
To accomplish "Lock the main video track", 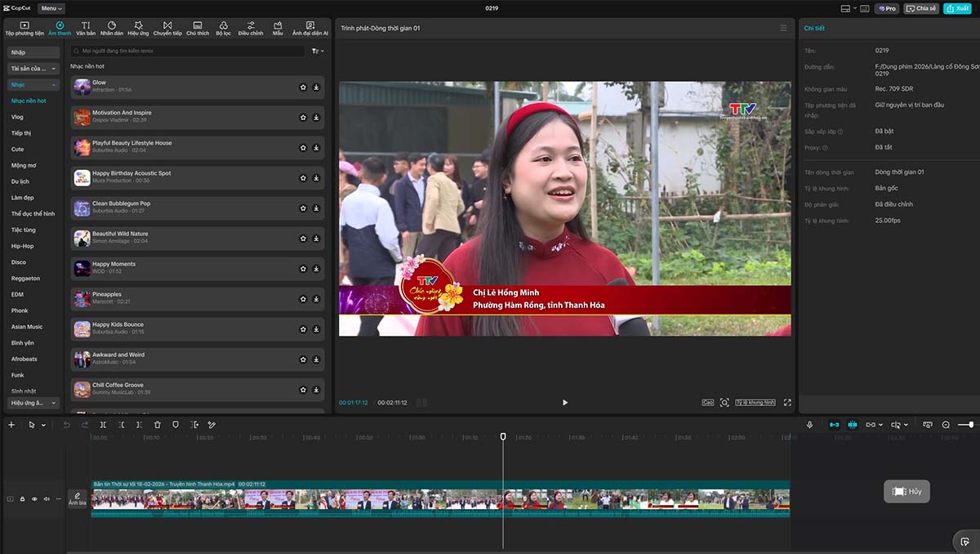I will pos(22,498).
